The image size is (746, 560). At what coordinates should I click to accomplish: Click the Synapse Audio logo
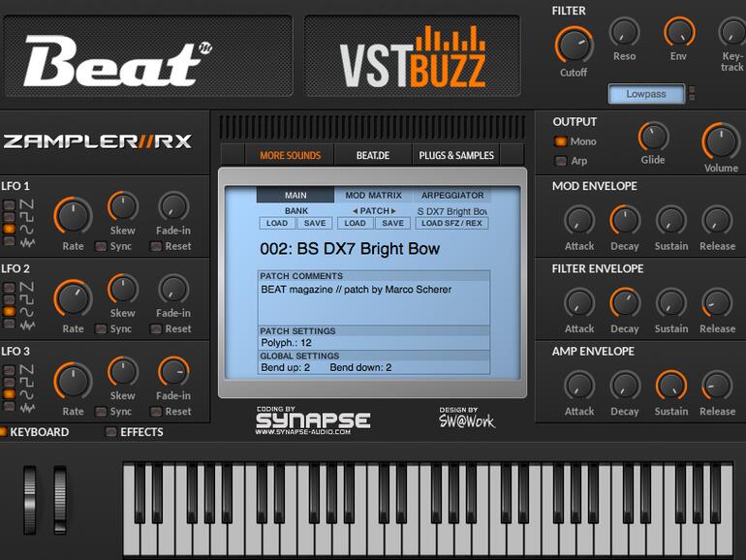point(313,421)
